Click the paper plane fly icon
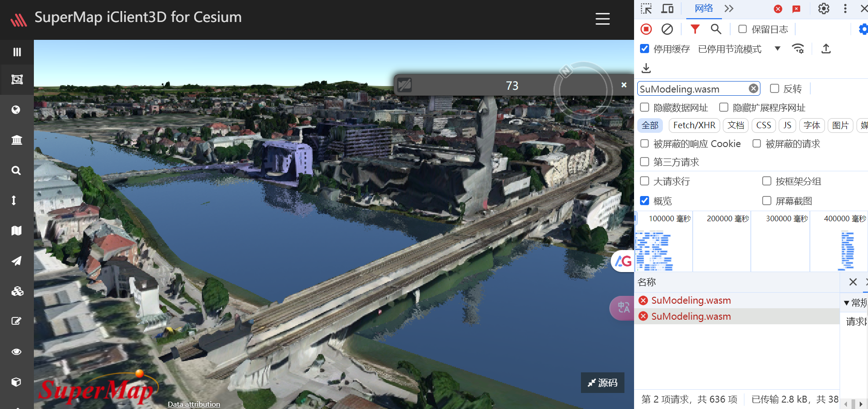This screenshot has width=868, height=409. coord(16,261)
